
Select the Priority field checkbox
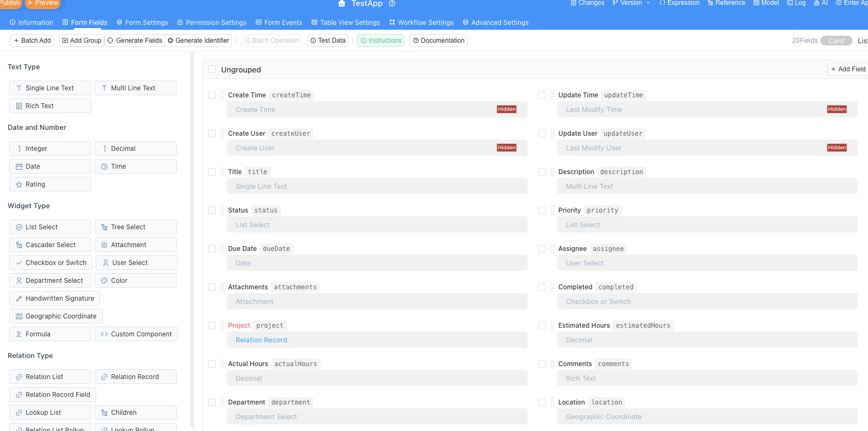tap(542, 210)
